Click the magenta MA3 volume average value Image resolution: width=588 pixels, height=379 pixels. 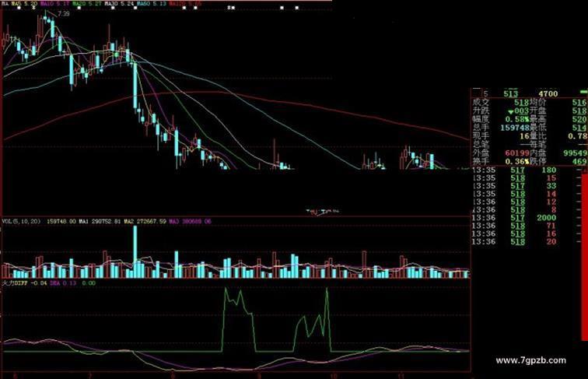(x=190, y=221)
